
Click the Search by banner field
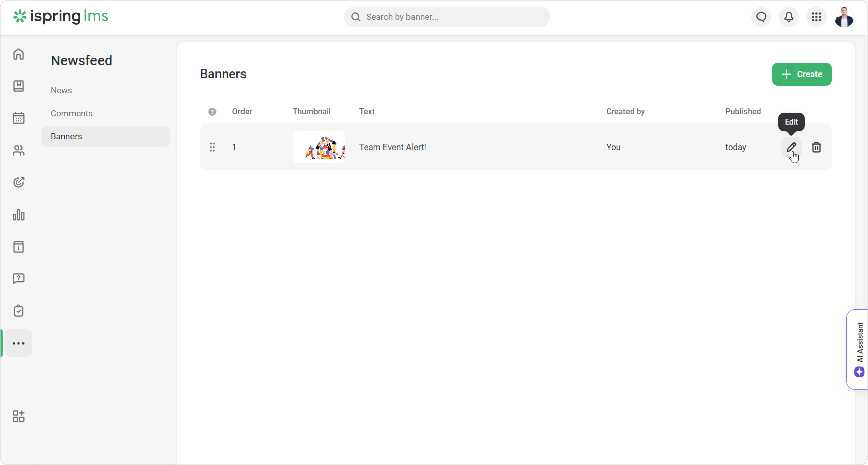coord(447,17)
